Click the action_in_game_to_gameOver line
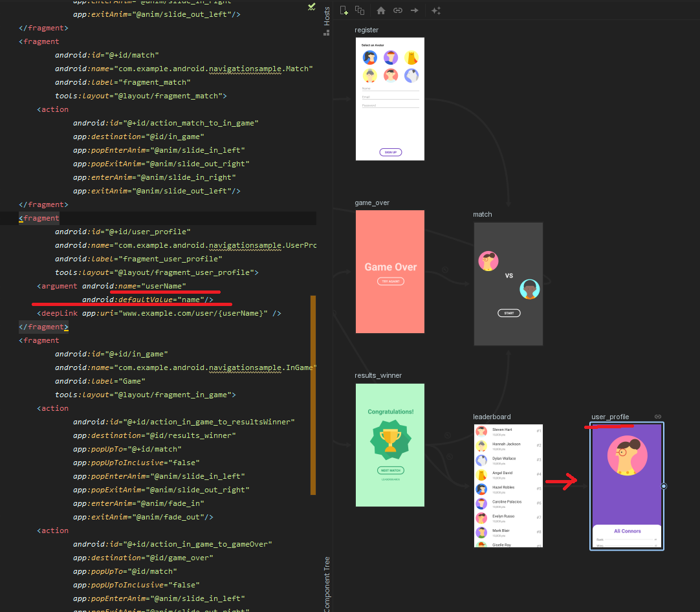Image resolution: width=700 pixels, height=612 pixels. point(172,544)
